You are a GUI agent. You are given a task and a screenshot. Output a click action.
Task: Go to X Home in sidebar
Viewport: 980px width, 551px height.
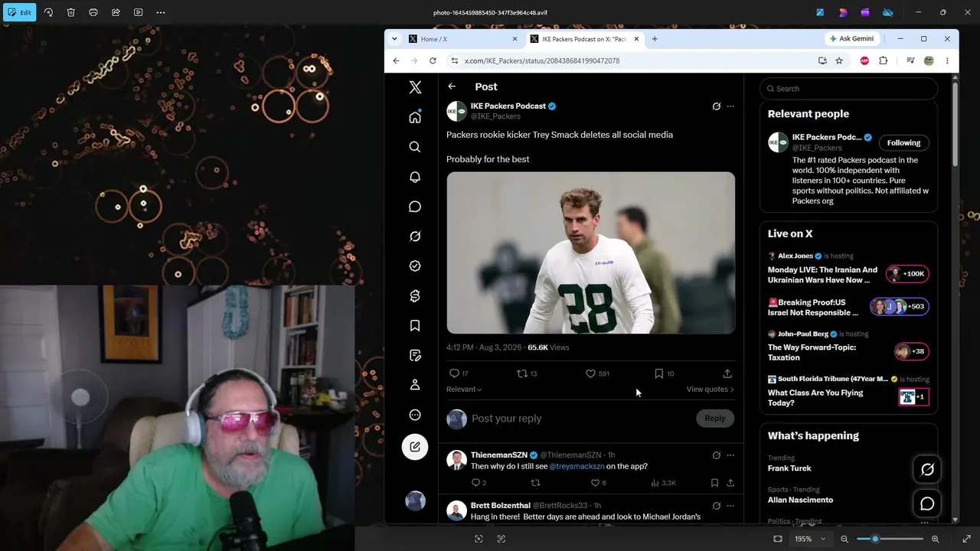pos(415,117)
